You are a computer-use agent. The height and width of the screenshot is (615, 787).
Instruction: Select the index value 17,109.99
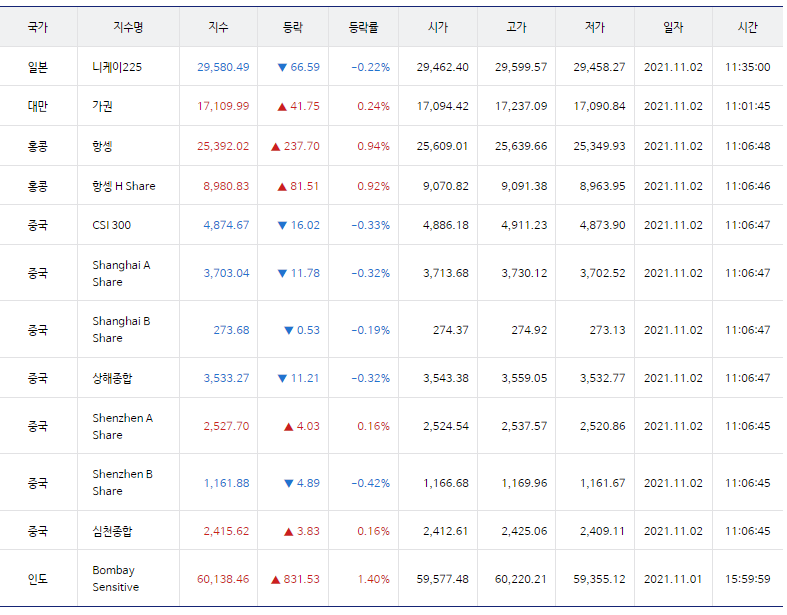coord(223,106)
